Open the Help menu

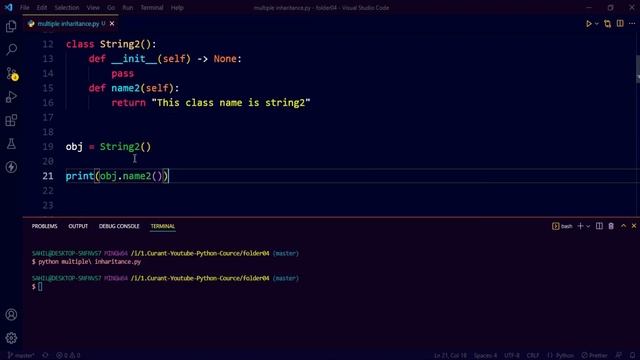click(177, 7)
